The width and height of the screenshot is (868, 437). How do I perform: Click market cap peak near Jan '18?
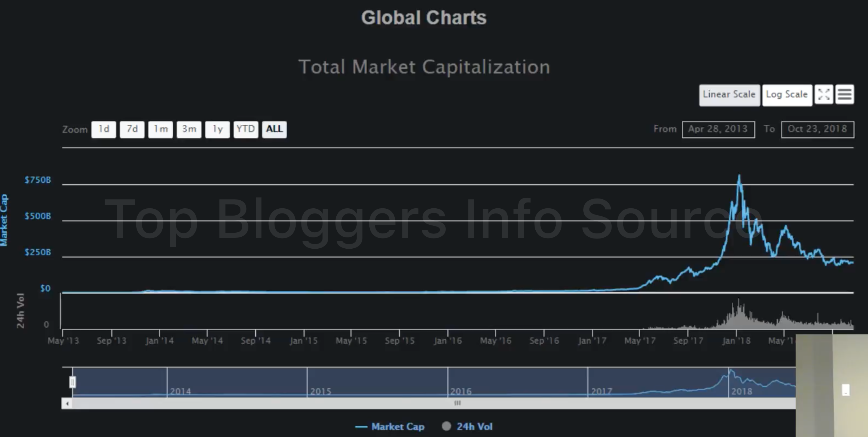[x=739, y=176]
